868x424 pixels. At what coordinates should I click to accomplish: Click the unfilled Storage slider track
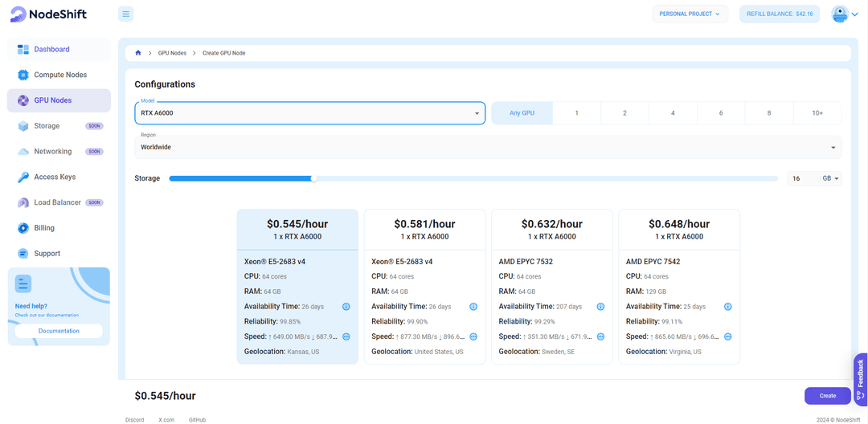(547, 178)
